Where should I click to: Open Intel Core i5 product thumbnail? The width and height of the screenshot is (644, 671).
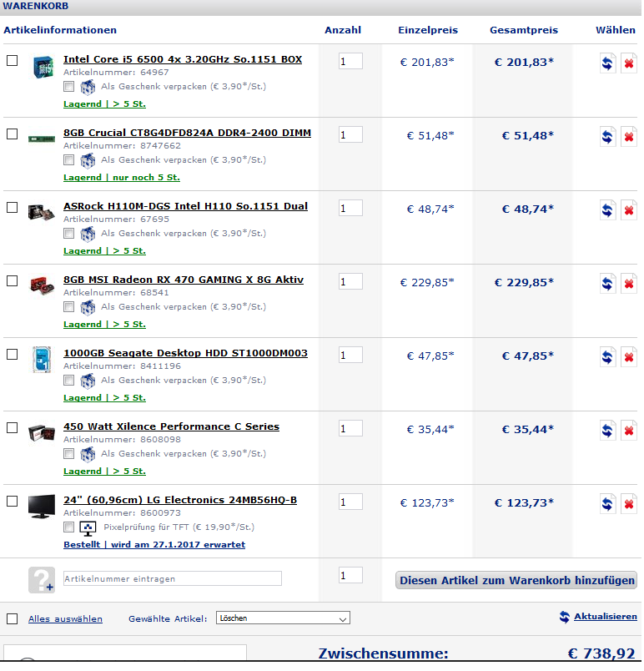[x=43, y=68]
